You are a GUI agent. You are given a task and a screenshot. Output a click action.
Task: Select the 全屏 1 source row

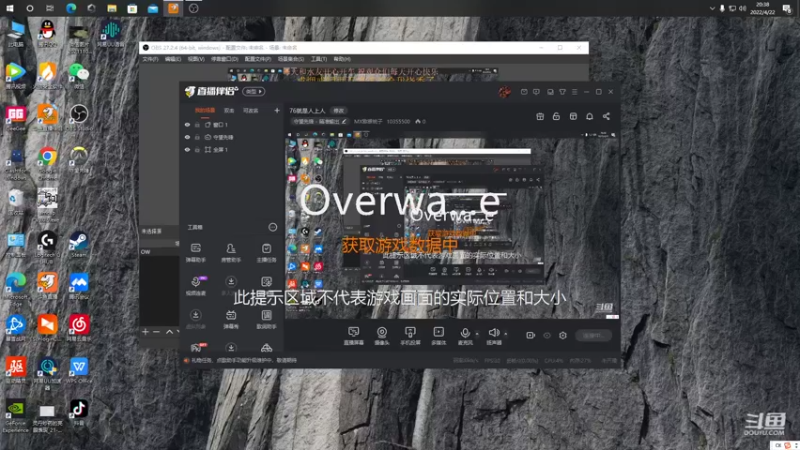[x=232, y=150]
